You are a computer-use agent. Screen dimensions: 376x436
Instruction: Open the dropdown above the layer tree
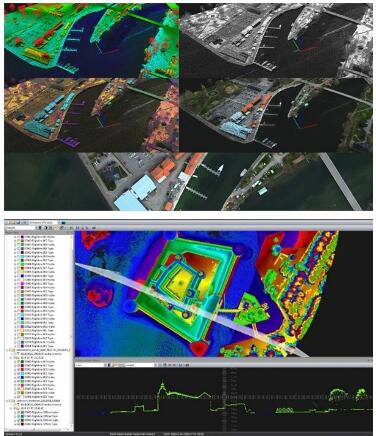21,228
